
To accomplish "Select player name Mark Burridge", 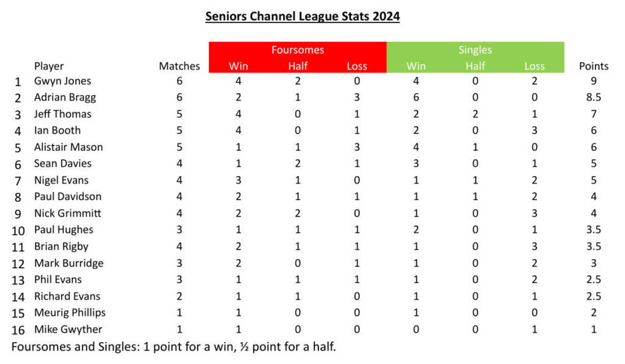I will (x=69, y=263).
